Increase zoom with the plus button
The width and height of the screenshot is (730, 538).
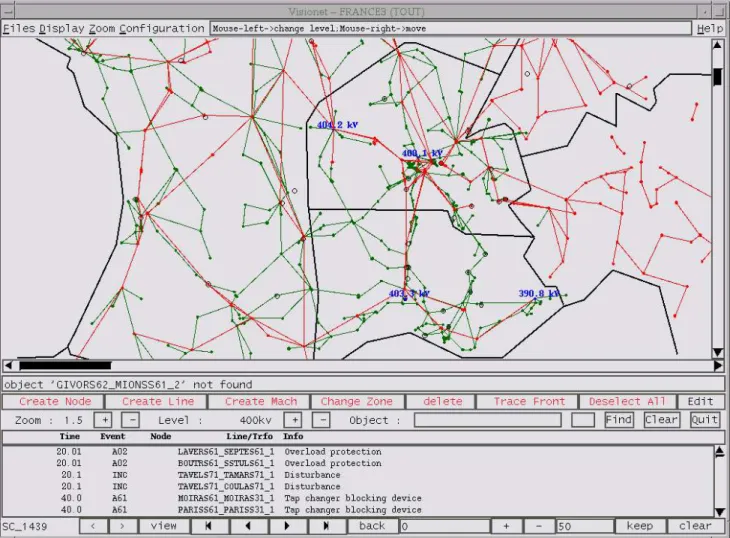click(x=104, y=420)
